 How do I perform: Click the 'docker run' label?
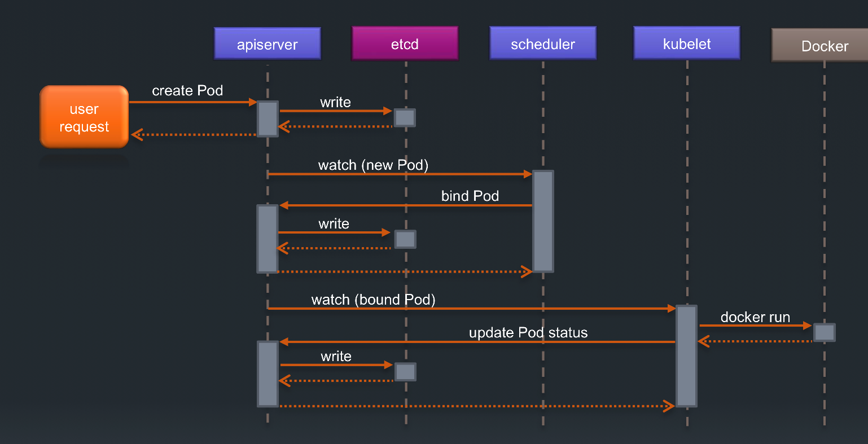(x=755, y=317)
